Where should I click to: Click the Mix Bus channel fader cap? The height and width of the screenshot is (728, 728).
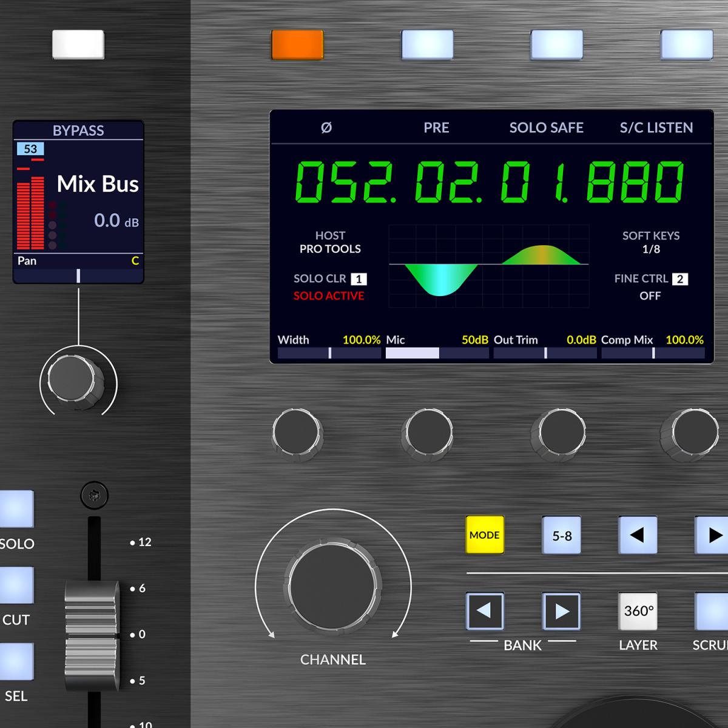(92, 635)
